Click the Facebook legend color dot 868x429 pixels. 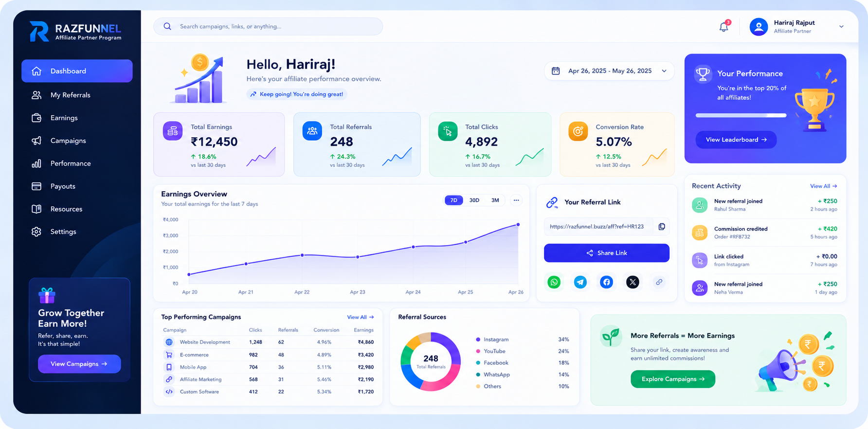pyautogui.click(x=478, y=363)
